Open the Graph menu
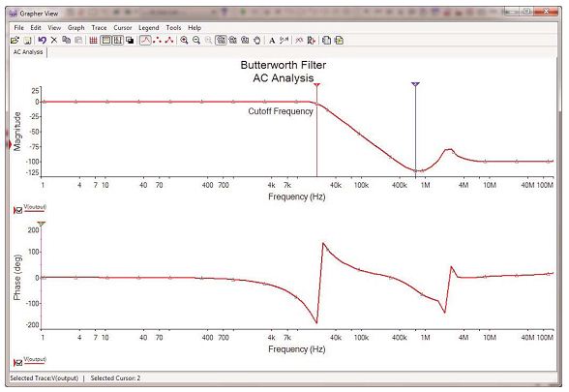This screenshot has height=392, width=569. click(75, 27)
